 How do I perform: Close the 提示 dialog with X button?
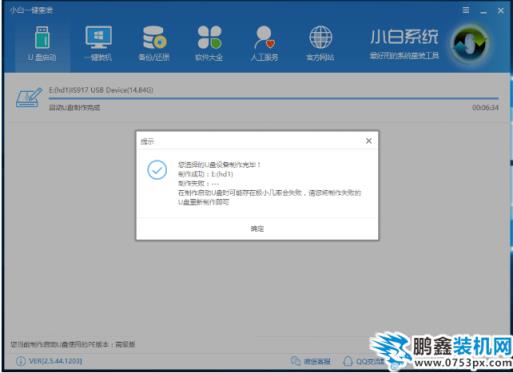pyautogui.click(x=369, y=141)
